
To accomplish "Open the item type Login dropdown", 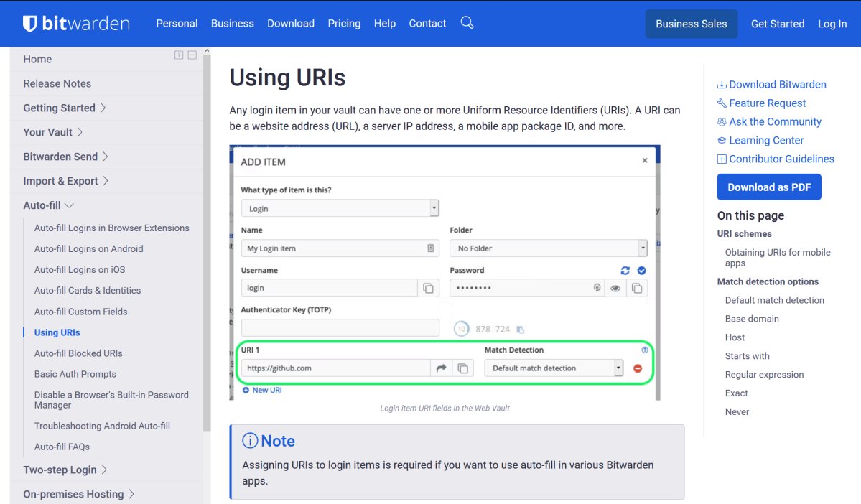I will (340, 209).
